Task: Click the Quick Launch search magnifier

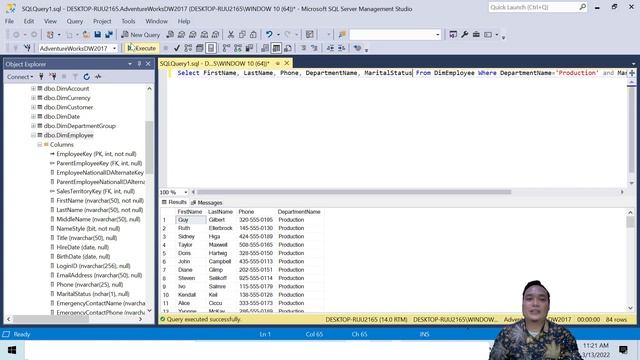Action: 582,7
